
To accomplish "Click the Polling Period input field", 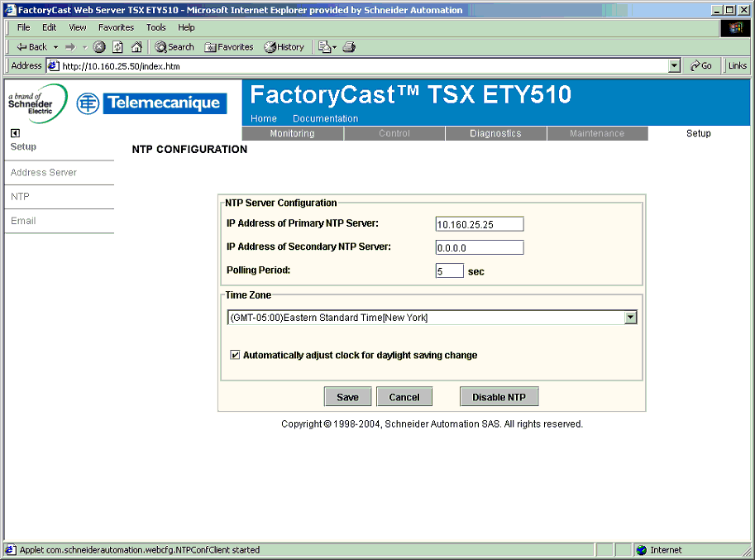I will pyautogui.click(x=450, y=270).
